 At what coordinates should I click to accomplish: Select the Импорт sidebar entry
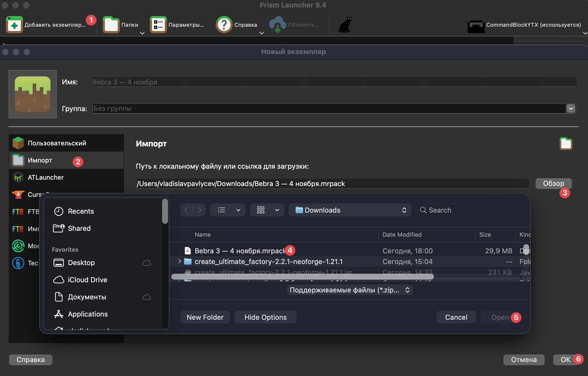coord(40,160)
